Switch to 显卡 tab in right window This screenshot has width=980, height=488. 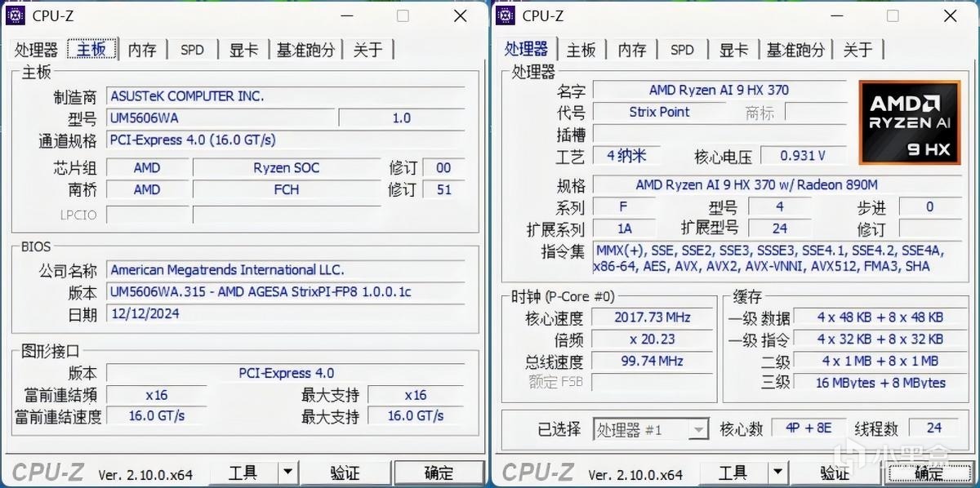pyautogui.click(x=734, y=50)
